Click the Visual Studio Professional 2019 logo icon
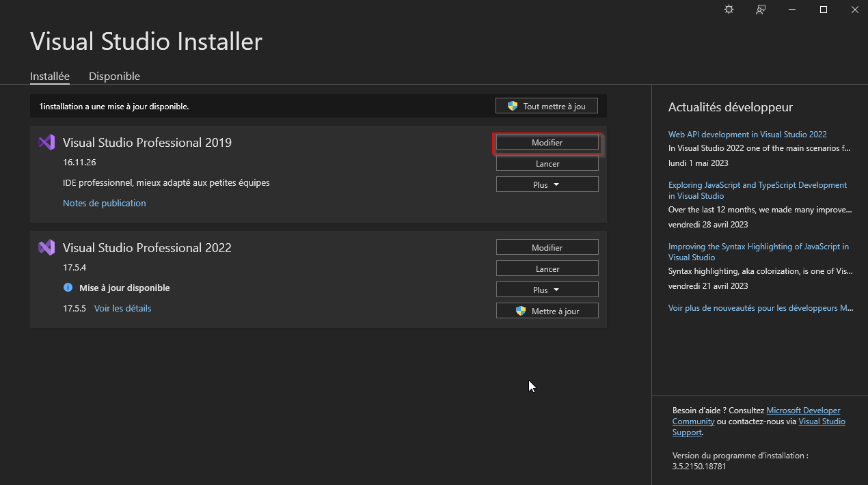This screenshot has height=485, width=868. click(46, 142)
